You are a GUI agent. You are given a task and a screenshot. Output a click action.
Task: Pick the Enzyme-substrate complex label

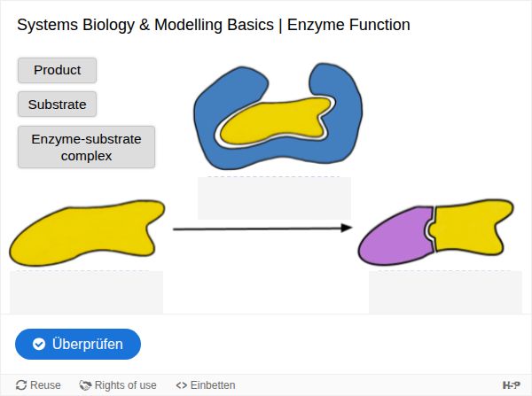click(87, 147)
